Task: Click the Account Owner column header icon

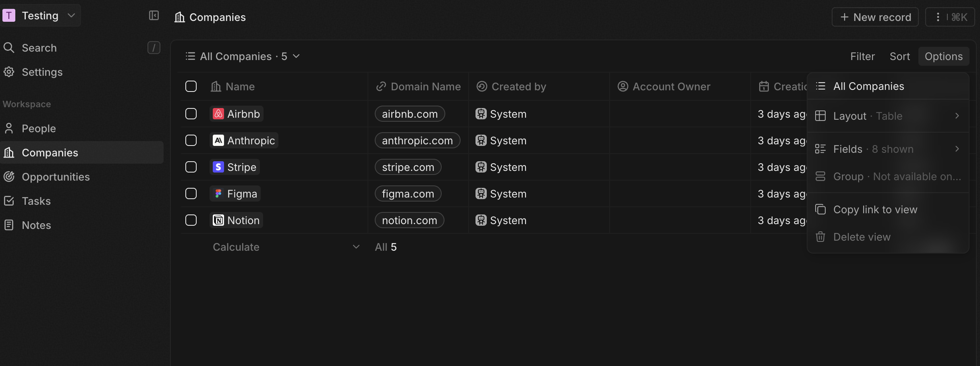Action: (623, 86)
